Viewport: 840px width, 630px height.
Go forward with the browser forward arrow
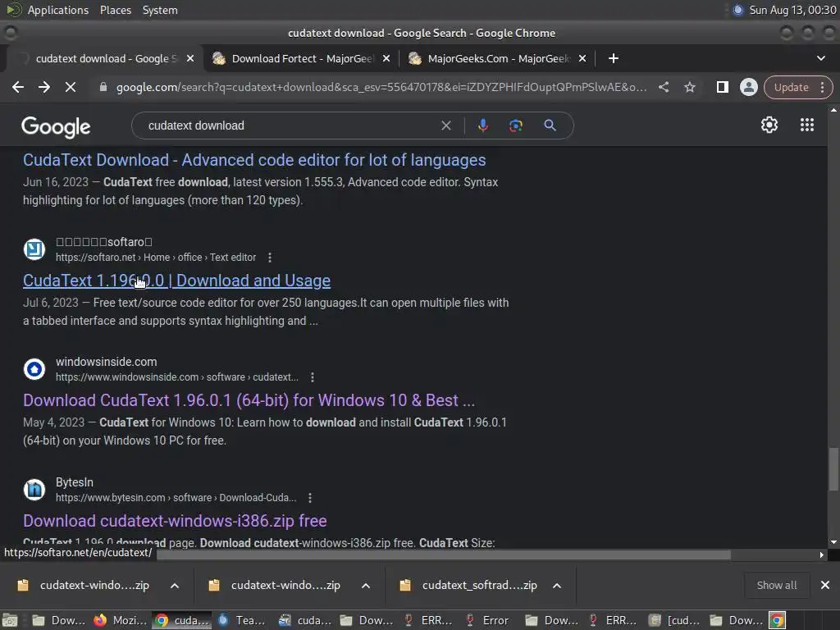tap(44, 87)
